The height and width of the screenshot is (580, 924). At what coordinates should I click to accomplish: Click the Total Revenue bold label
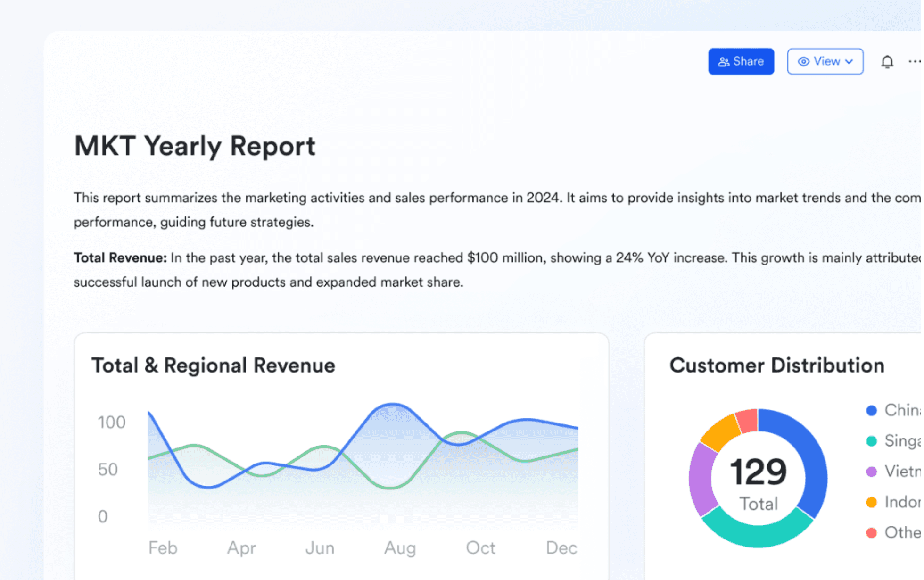[120, 257]
